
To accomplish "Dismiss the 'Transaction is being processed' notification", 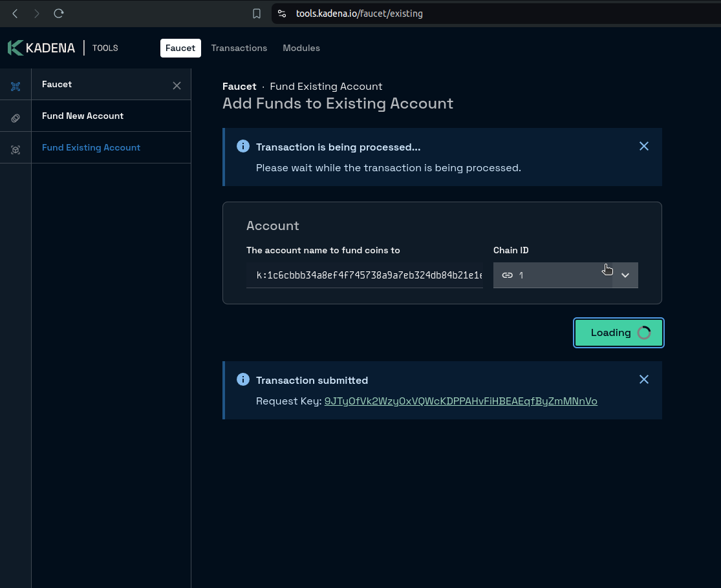I will (644, 146).
